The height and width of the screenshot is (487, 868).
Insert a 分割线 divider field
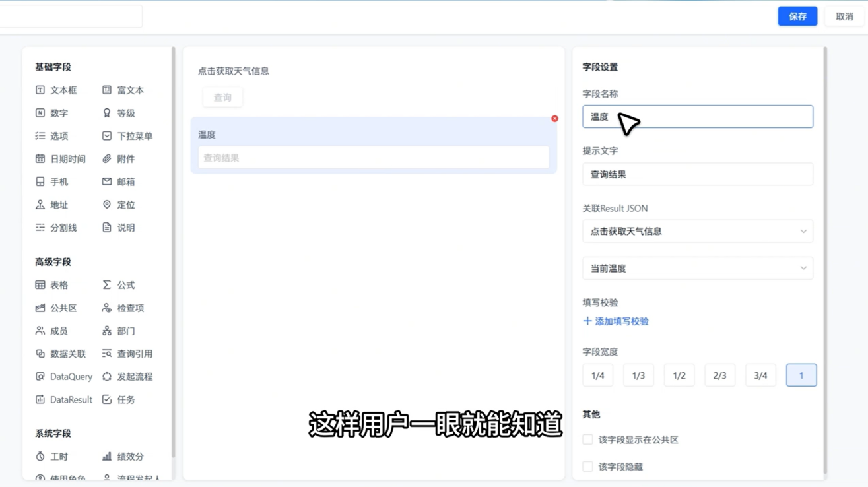56,228
